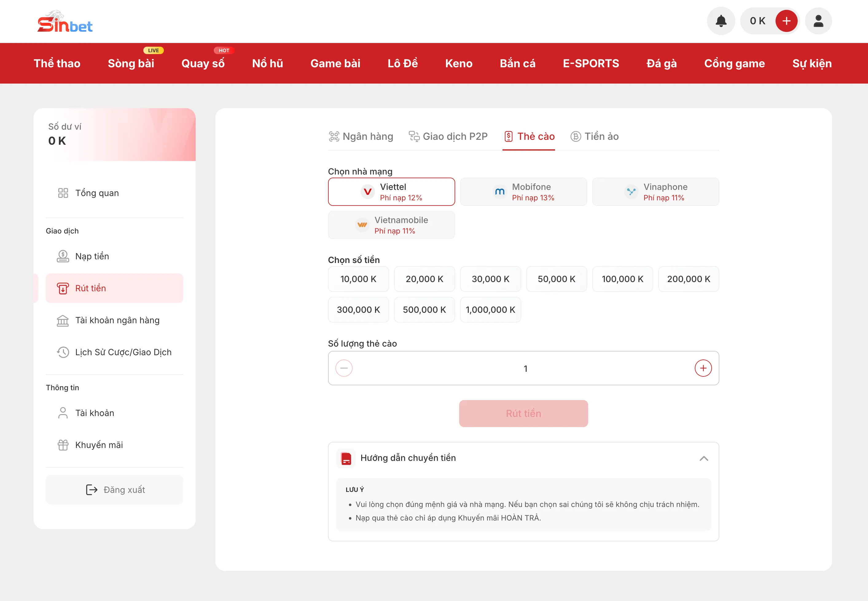Select Viettel network option
The width and height of the screenshot is (868, 601).
[x=392, y=192]
